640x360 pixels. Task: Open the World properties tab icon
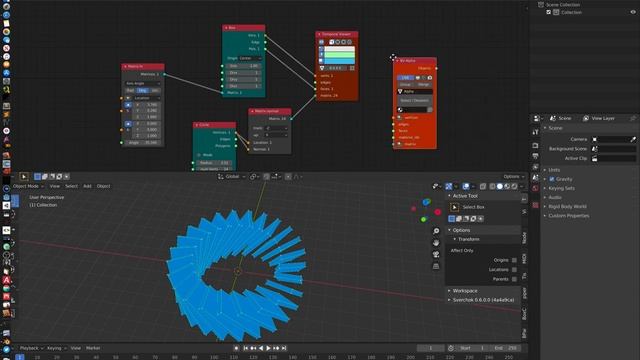(536, 188)
